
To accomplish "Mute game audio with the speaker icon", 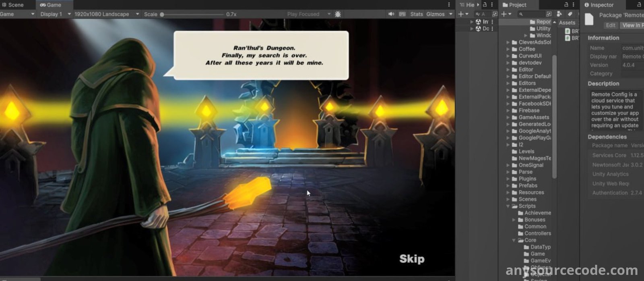I will point(391,14).
